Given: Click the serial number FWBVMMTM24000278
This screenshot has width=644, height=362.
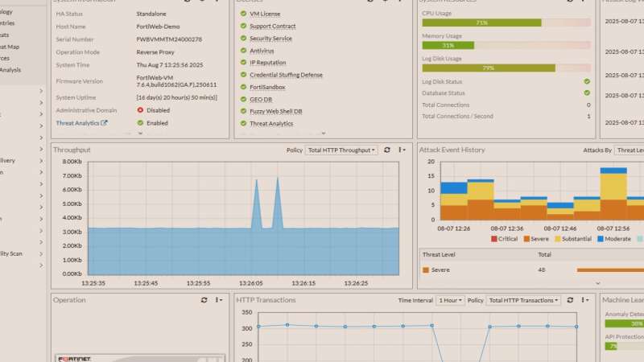Looking at the screenshot, I should (x=169, y=39).
